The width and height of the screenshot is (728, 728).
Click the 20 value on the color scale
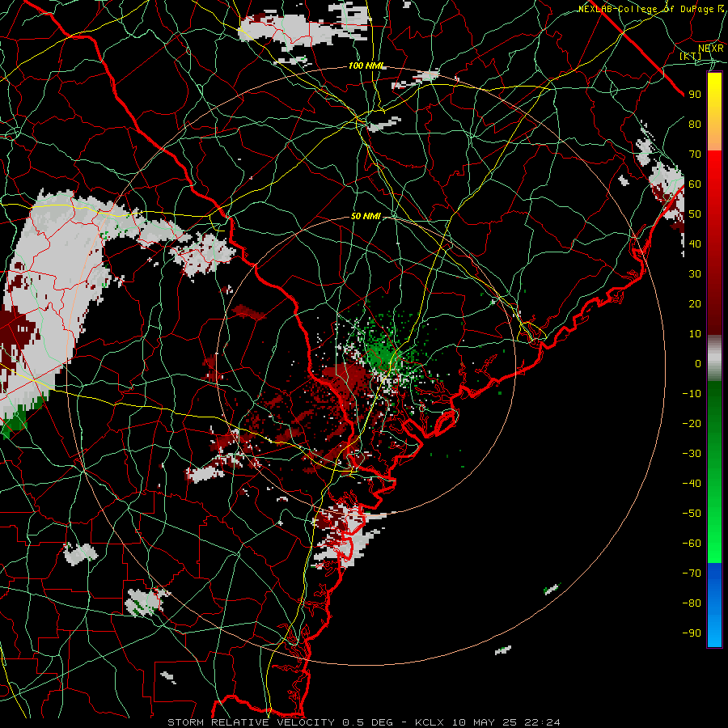695,303
